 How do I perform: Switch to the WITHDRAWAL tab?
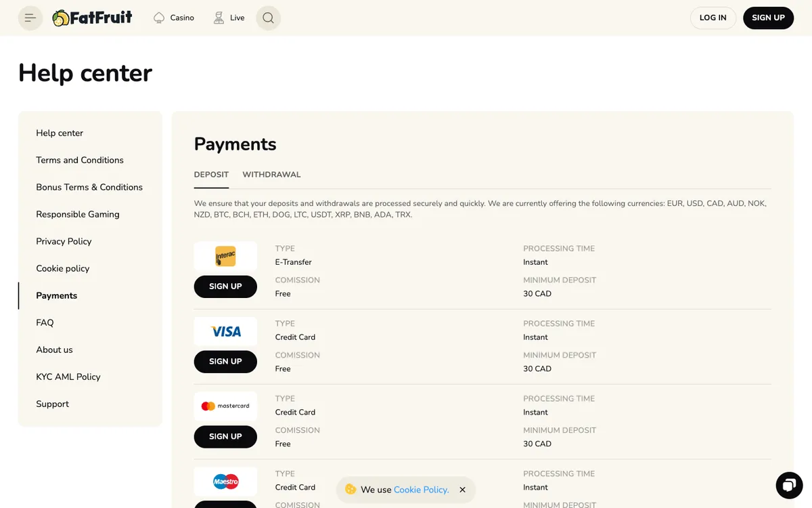pyautogui.click(x=271, y=175)
